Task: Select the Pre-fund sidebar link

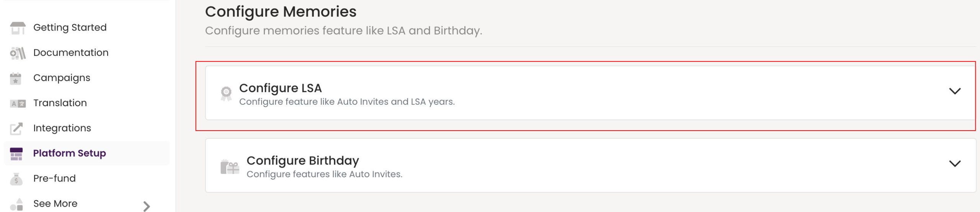Action: click(54, 178)
